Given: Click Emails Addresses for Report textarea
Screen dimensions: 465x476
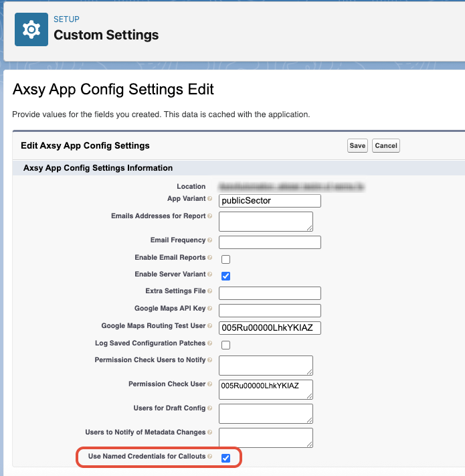Looking at the screenshot, I should click(266, 222).
